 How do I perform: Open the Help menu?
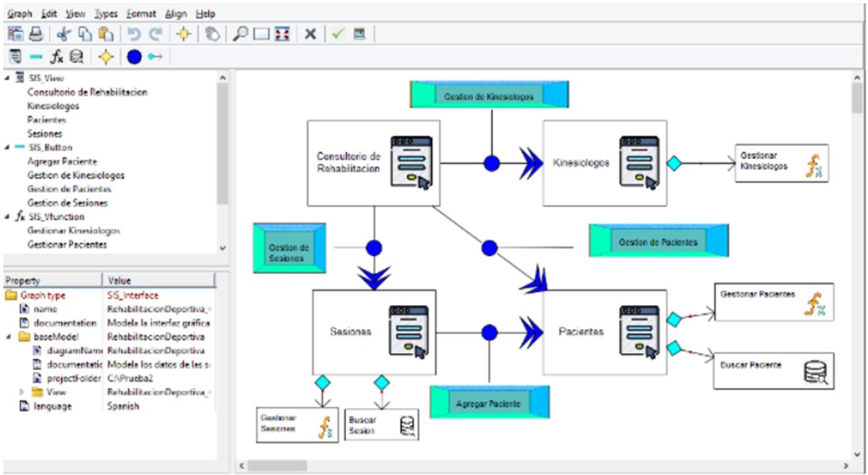coord(205,13)
